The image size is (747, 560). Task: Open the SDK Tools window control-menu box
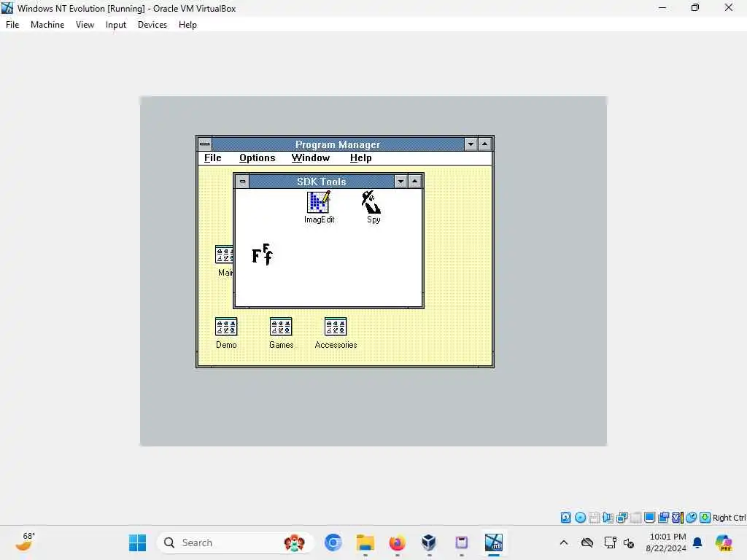[x=242, y=182]
